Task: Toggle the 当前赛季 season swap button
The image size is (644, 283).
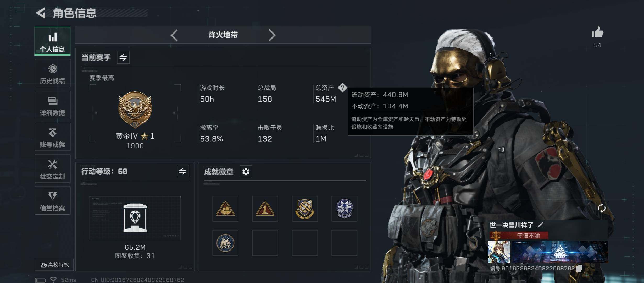Action: (123, 57)
